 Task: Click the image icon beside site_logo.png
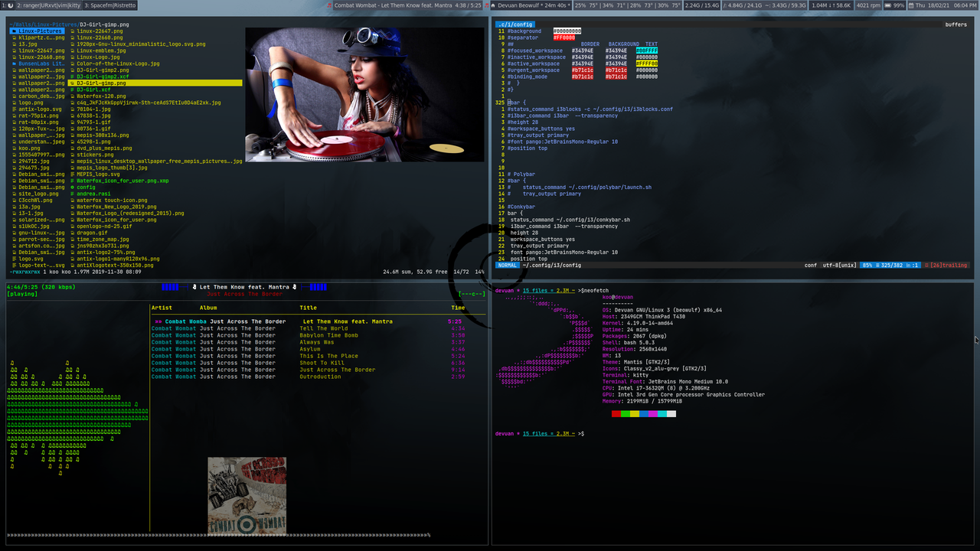point(14,194)
